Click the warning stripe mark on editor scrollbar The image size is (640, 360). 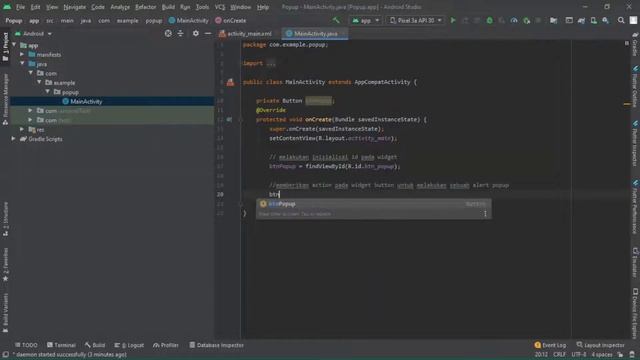coord(627,104)
